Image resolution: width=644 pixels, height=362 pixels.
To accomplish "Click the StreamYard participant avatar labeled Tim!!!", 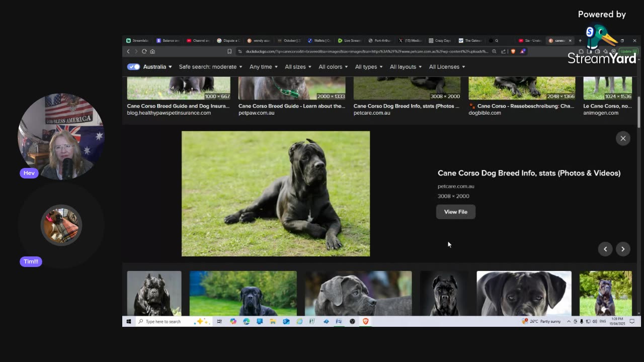I will pyautogui.click(x=61, y=225).
